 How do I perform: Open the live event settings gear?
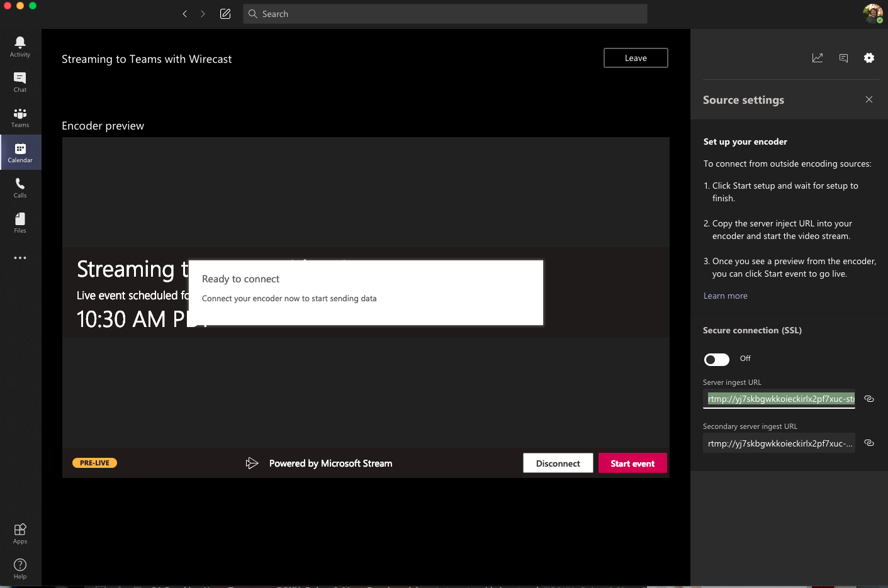869,57
